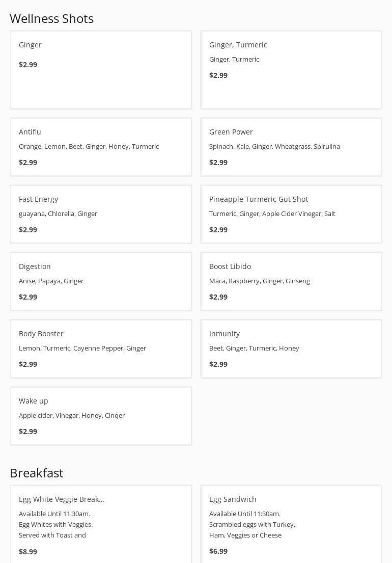Image resolution: width=392 pixels, height=563 pixels.
Task: Open the Ginger wellness shot item
Action: pyautogui.click(x=101, y=70)
